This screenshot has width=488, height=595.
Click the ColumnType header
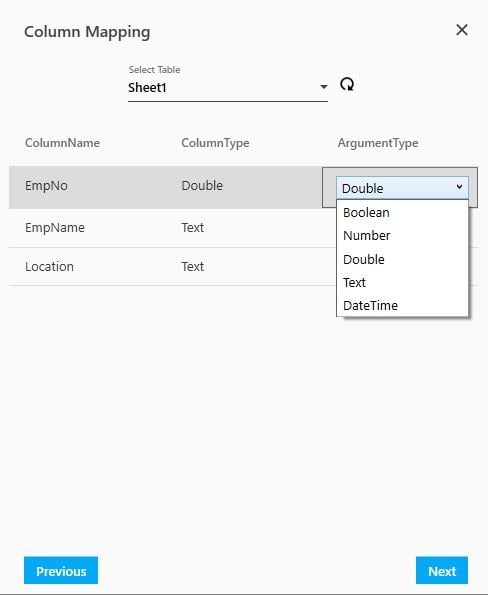pyautogui.click(x=215, y=143)
